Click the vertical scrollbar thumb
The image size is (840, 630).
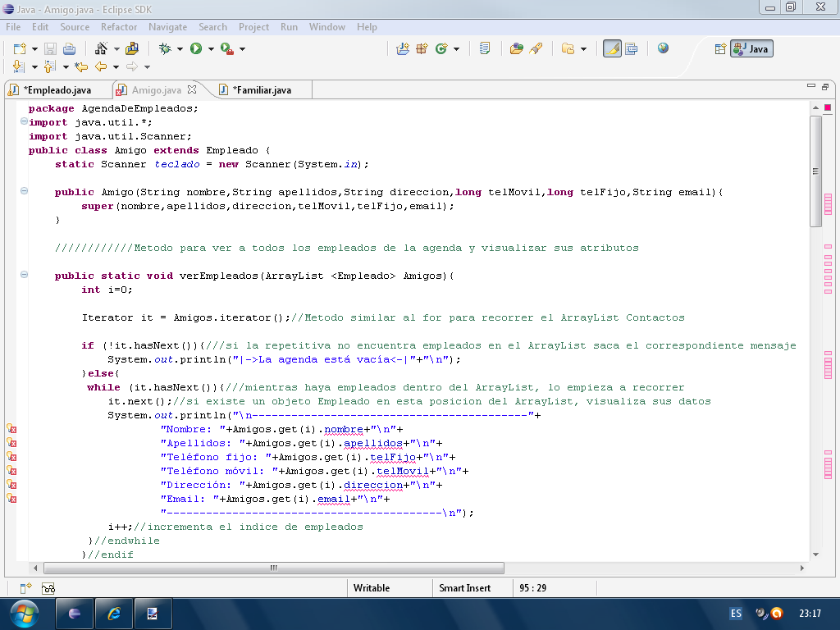point(815,171)
